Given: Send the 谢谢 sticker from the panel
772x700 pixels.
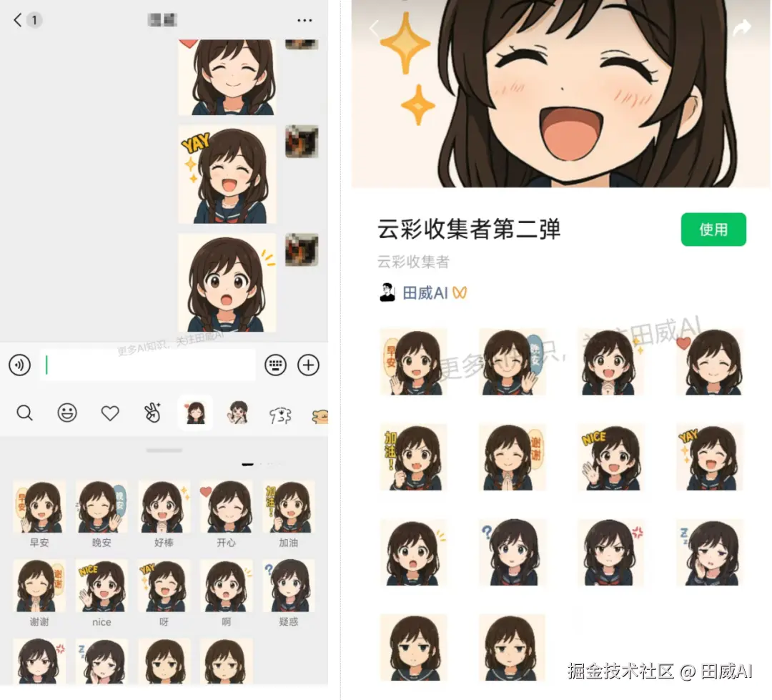Looking at the screenshot, I should 39,586.
